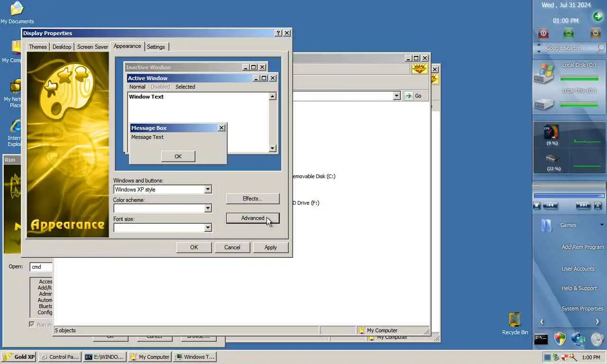Image resolution: width=607 pixels, height=364 pixels.
Task: Click the Games folder icon in the sidebar
Action: point(546,225)
